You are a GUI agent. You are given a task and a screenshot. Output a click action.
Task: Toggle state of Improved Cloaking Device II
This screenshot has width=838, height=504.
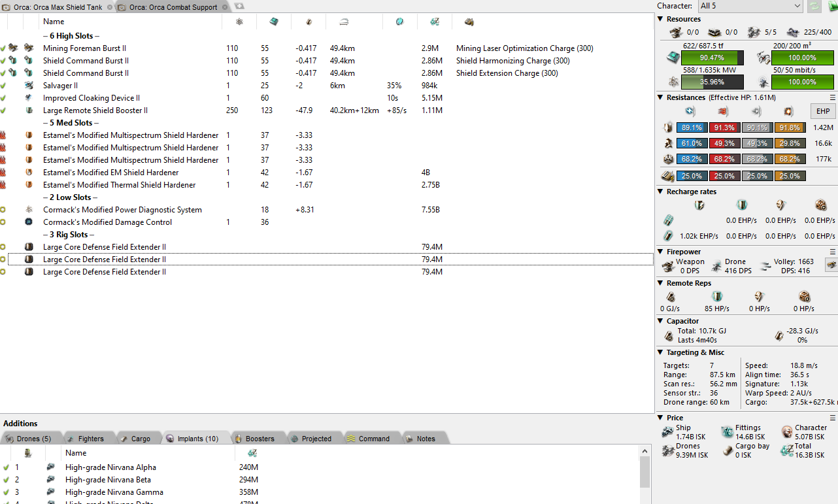[x=3, y=98]
